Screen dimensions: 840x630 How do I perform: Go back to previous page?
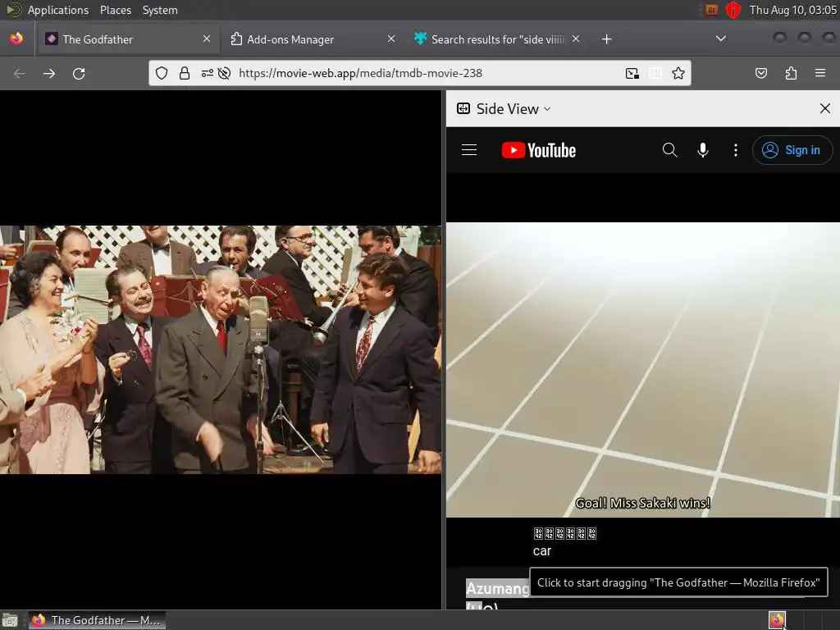[20, 73]
